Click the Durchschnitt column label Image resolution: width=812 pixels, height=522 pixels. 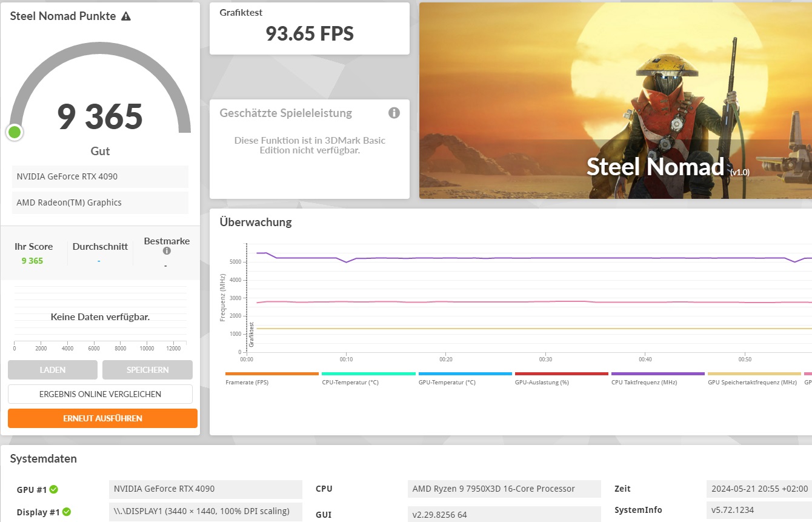click(100, 247)
